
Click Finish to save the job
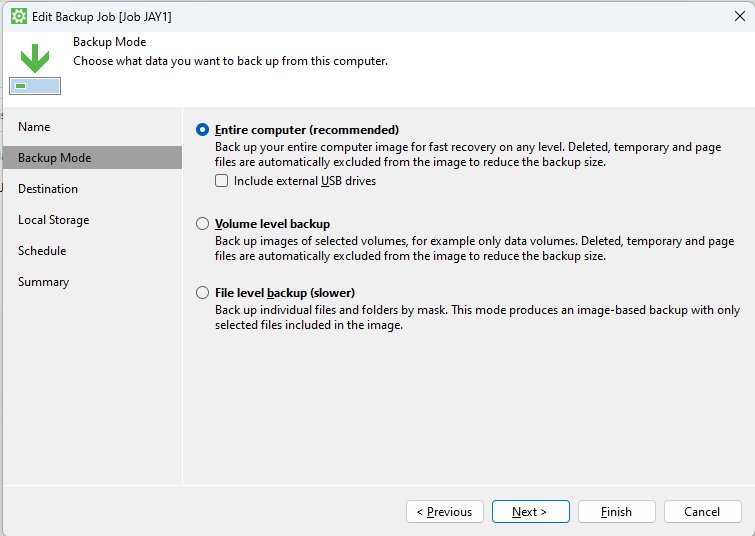[x=616, y=512]
